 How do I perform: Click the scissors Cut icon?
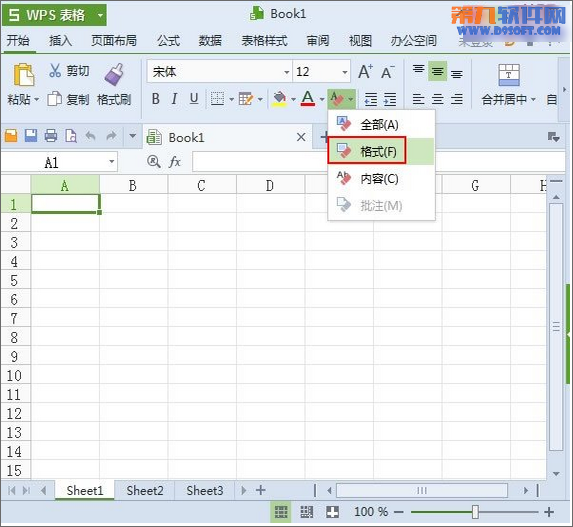(x=55, y=70)
